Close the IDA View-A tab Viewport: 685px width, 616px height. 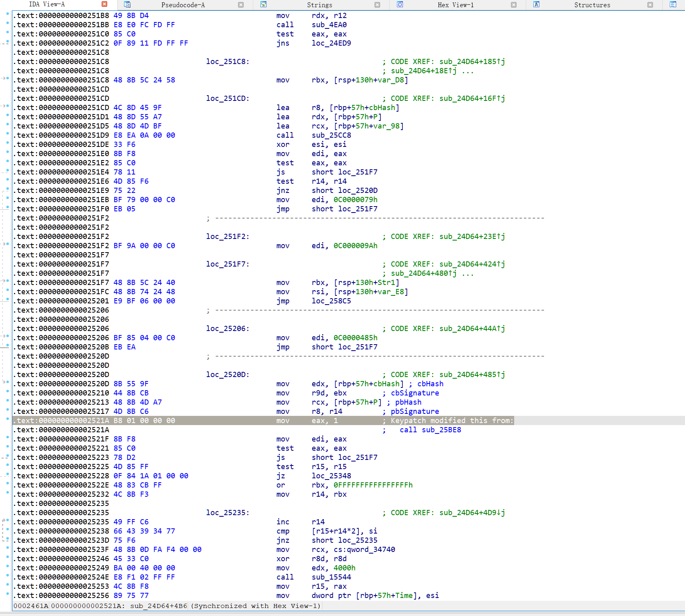point(104,4)
